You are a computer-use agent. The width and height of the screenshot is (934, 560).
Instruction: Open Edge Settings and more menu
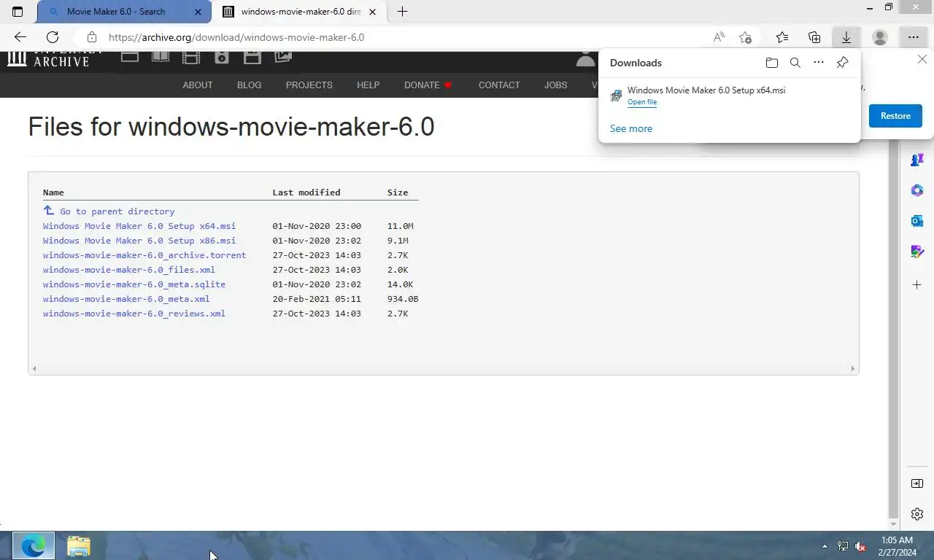pyautogui.click(x=914, y=37)
